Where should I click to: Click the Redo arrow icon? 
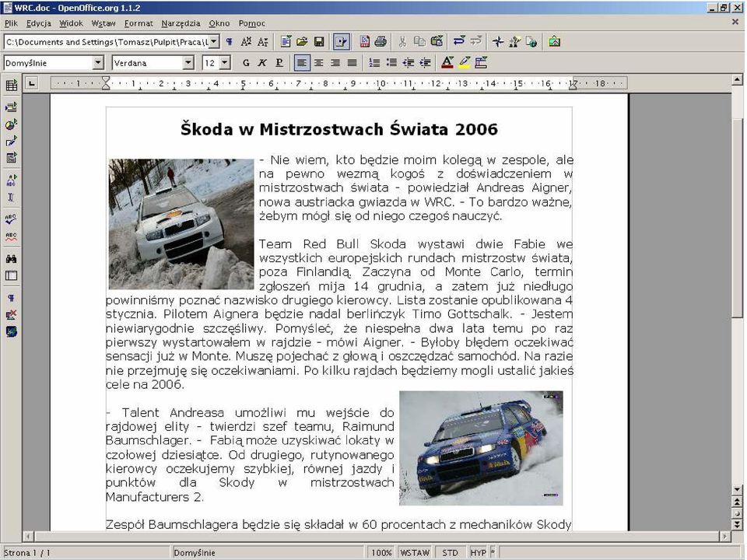476,42
